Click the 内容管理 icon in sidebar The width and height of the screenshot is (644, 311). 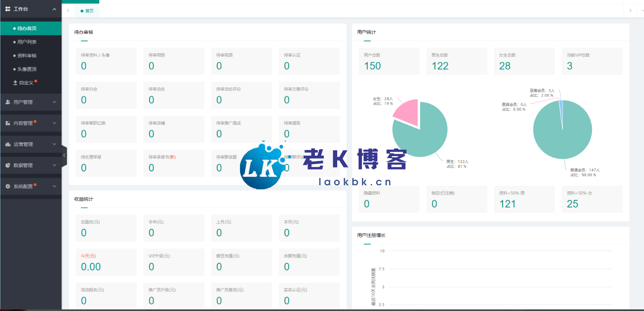[x=8, y=123]
